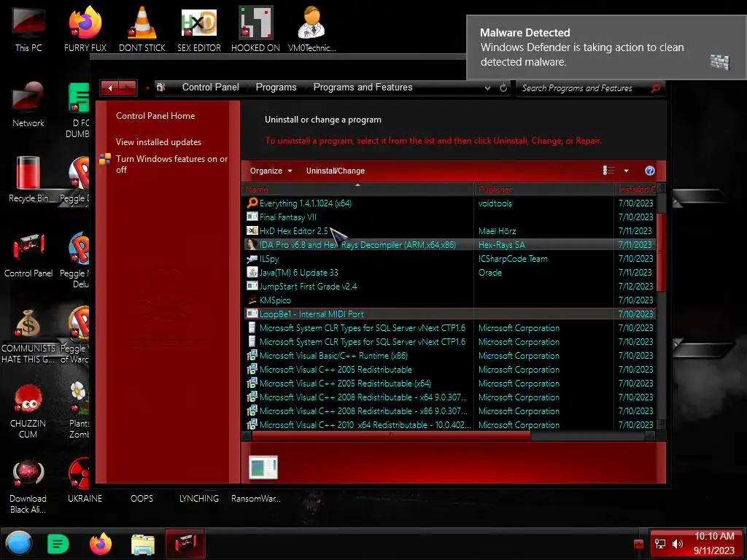Select IDA Pro v6.8 entry

point(449,245)
